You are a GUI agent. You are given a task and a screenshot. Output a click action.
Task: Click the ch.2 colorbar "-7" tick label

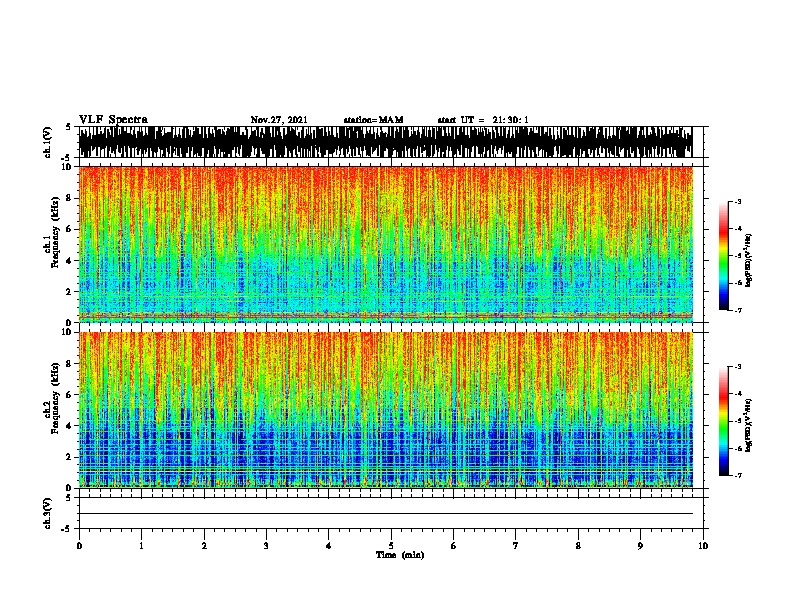pos(737,476)
